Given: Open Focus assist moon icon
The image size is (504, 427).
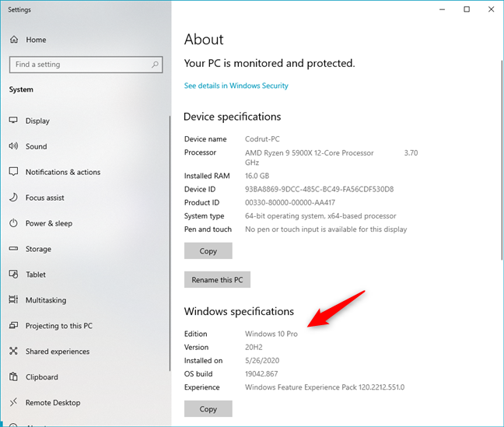Looking at the screenshot, I should click(x=13, y=198).
